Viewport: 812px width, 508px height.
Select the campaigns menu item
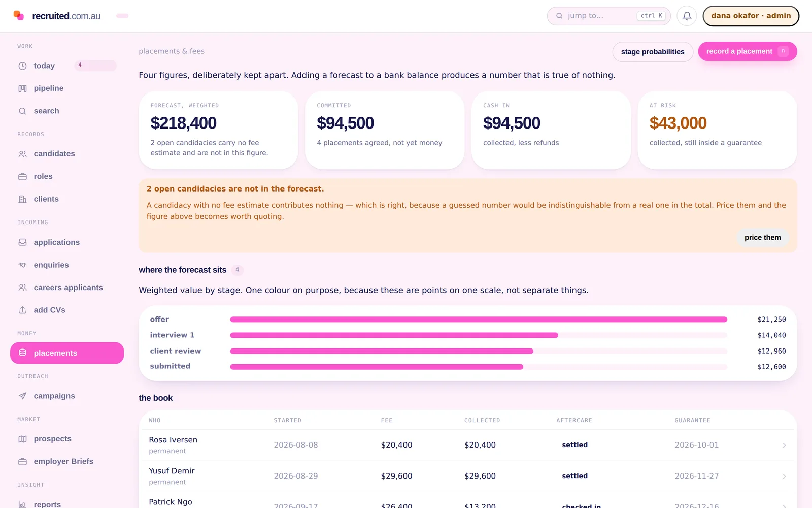(x=67, y=396)
